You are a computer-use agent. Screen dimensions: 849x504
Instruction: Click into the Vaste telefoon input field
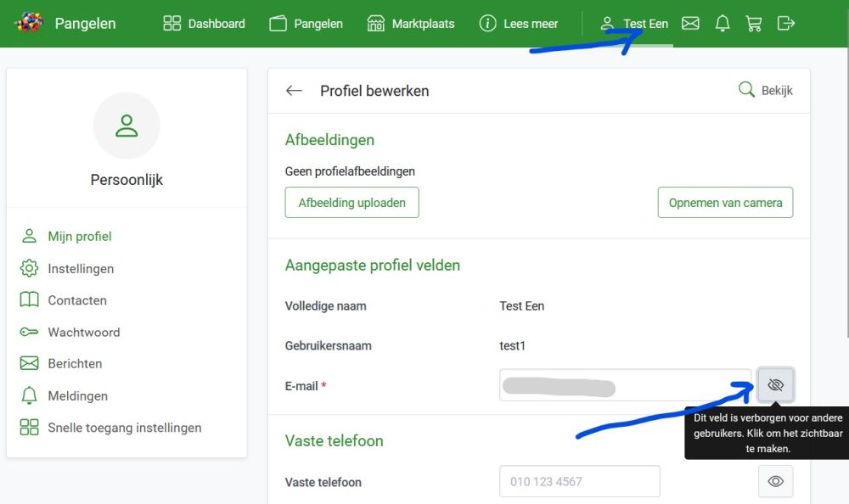[x=580, y=481]
